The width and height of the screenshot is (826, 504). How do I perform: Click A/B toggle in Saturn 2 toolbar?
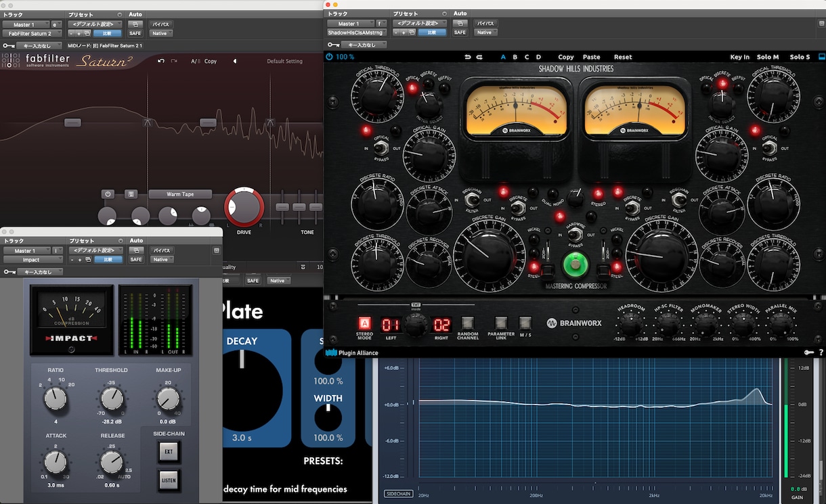195,61
